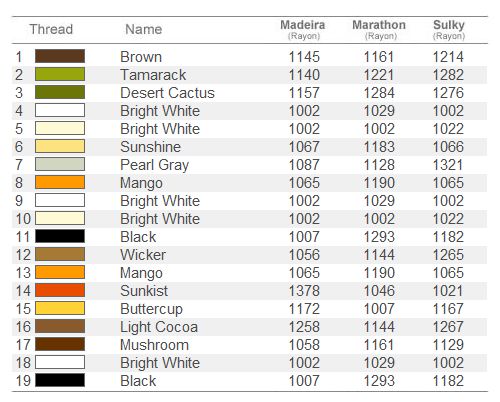Select the Buttercup yellow swatch
Viewport: 500px width, 402px height.
click(60, 308)
